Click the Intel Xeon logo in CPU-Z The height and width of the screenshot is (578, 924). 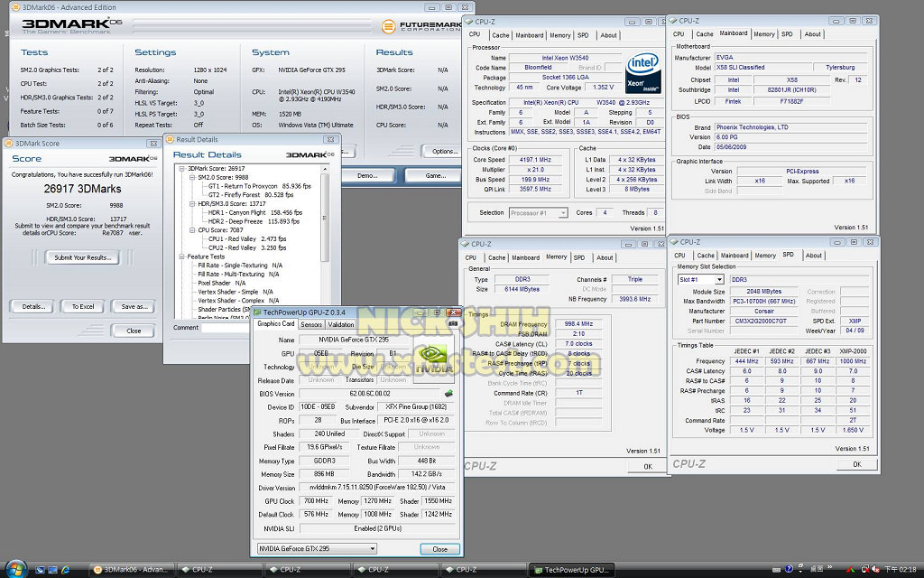643,73
